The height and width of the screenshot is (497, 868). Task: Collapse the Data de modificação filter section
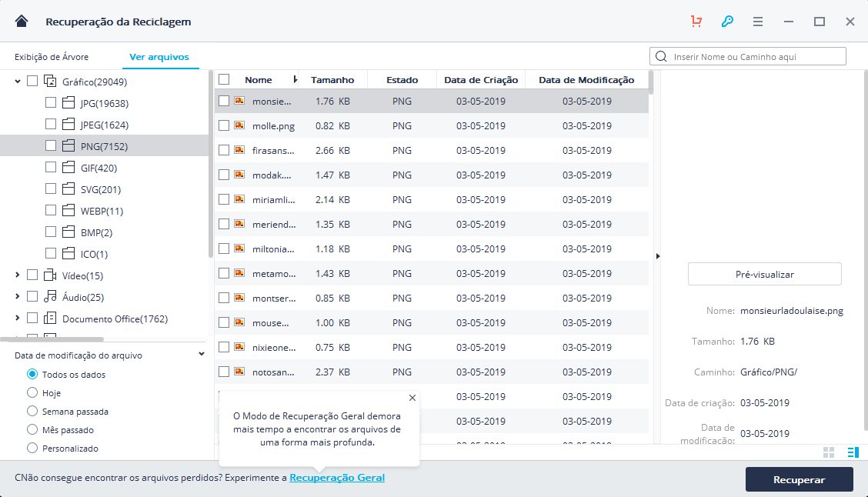click(x=202, y=355)
